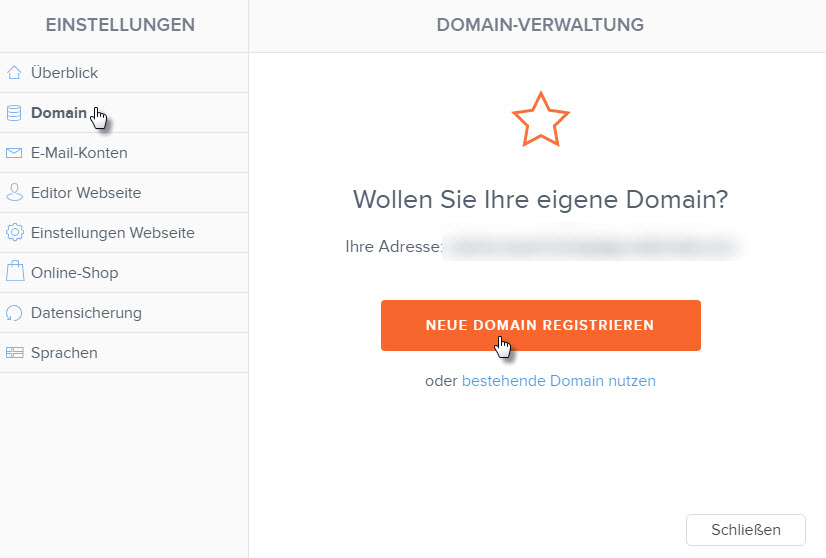Click the house icon next to Überblick
826x558 pixels.
tap(14, 72)
